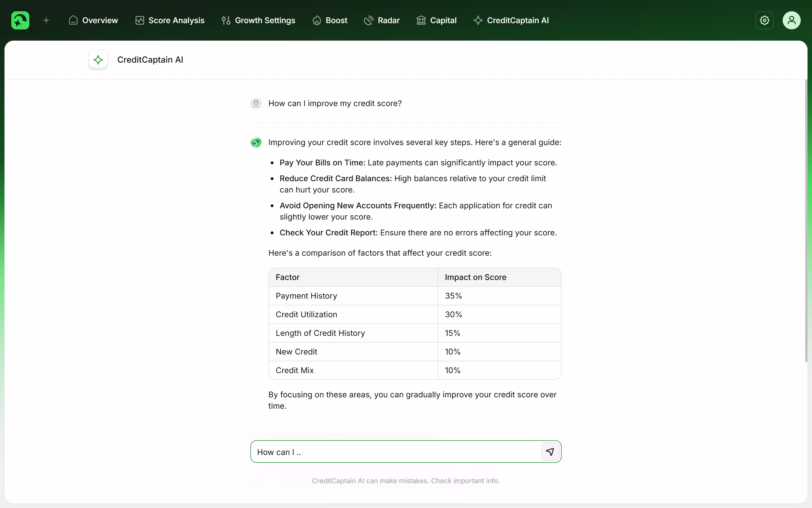The image size is (812, 508).
Task: Click the '35%' impact value
Action: (453, 296)
